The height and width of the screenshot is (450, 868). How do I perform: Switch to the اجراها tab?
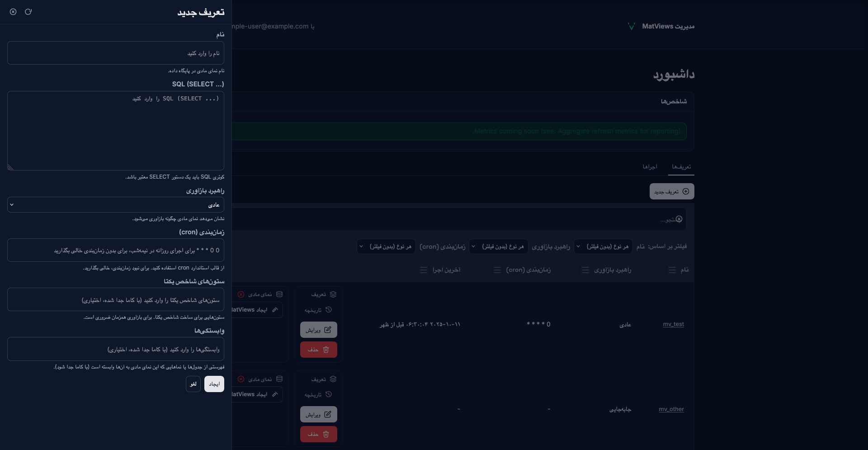coord(650,167)
